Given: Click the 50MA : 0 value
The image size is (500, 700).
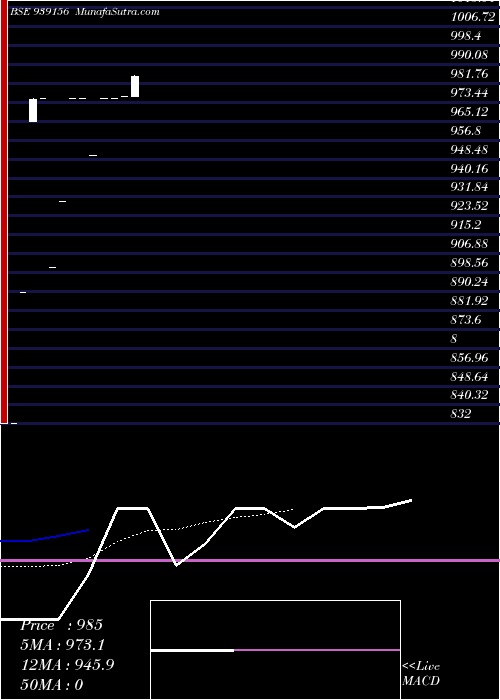Looking at the screenshot, I should point(52,685).
